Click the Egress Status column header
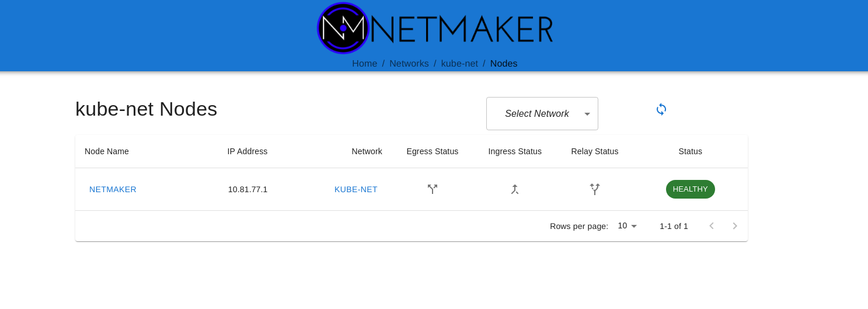This screenshot has width=868, height=309. [x=432, y=151]
